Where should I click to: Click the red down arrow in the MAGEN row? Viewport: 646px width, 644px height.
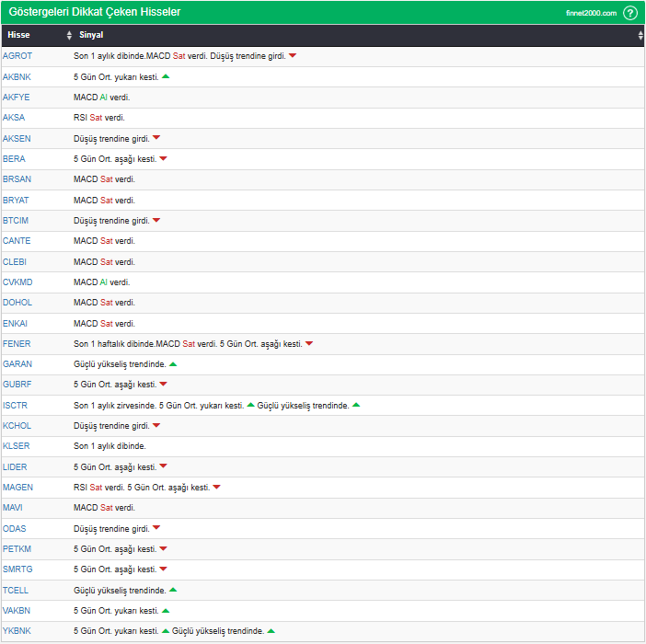pyautogui.click(x=216, y=487)
